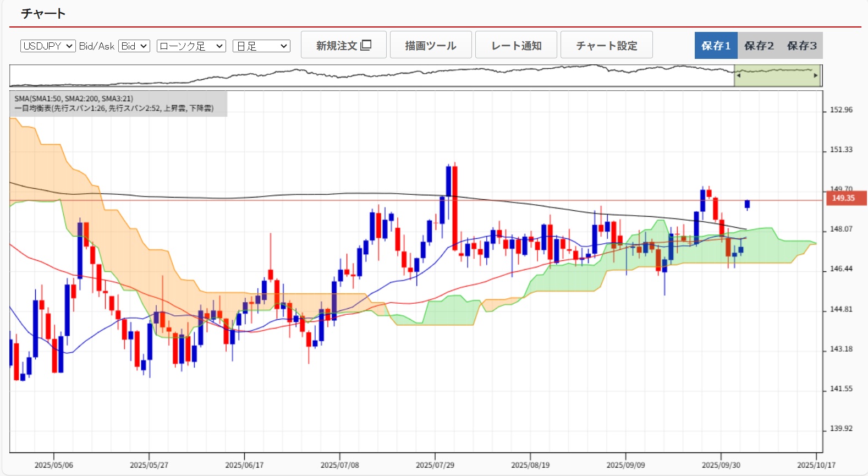Viewport: 868px width, 476px height.
Task: Click the 2025/07/29 date axis label
Action: pyautogui.click(x=435, y=465)
